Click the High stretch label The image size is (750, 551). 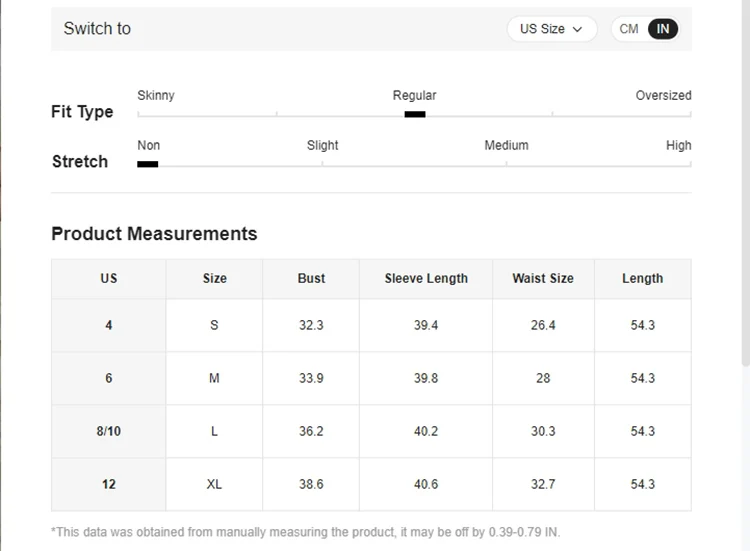[x=678, y=145]
